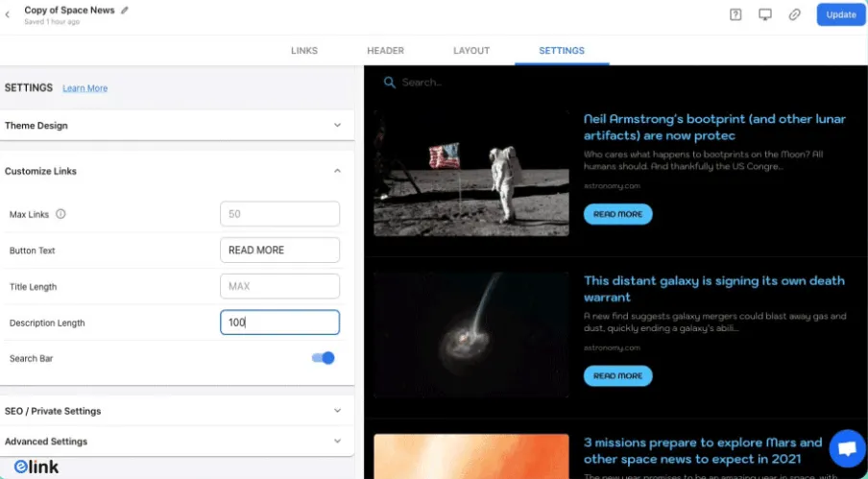Open the help question mark icon
Image resolution: width=868 pixels, height=479 pixels.
pyautogui.click(x=735, y=15)
